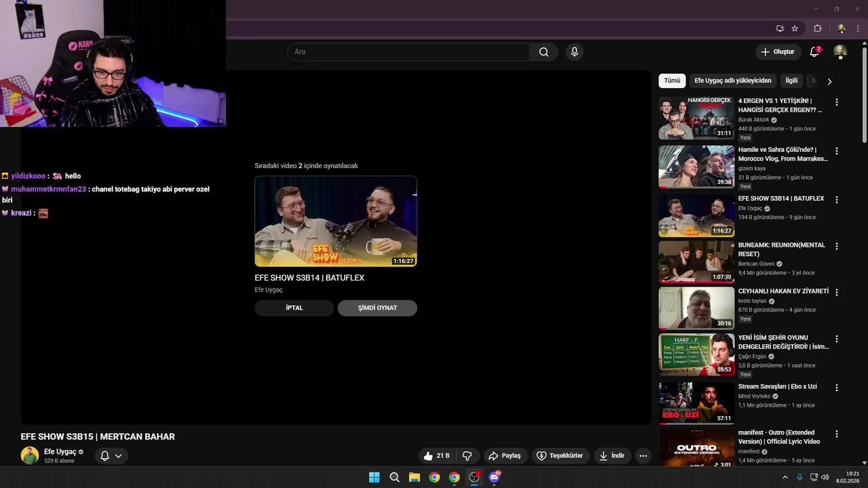Like the video with thumbs-up 21 B

point(436,456)
